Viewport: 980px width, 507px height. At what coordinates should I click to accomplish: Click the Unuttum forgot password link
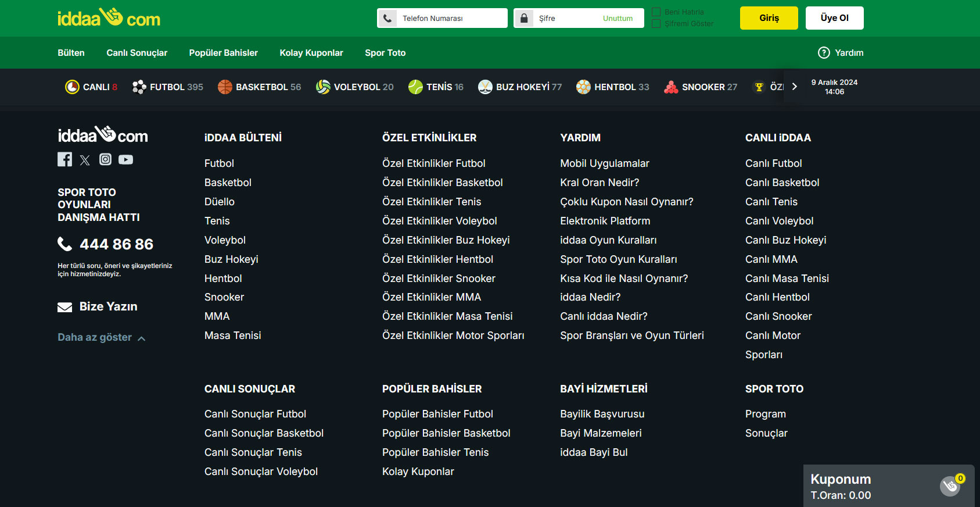(x=618, y=19)
